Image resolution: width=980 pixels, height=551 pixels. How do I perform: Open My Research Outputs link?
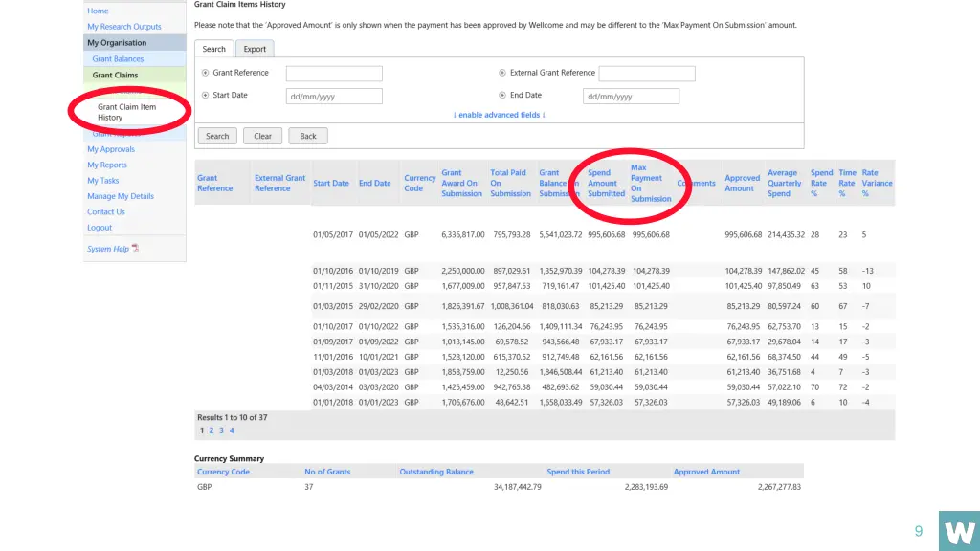click(124, 26)
